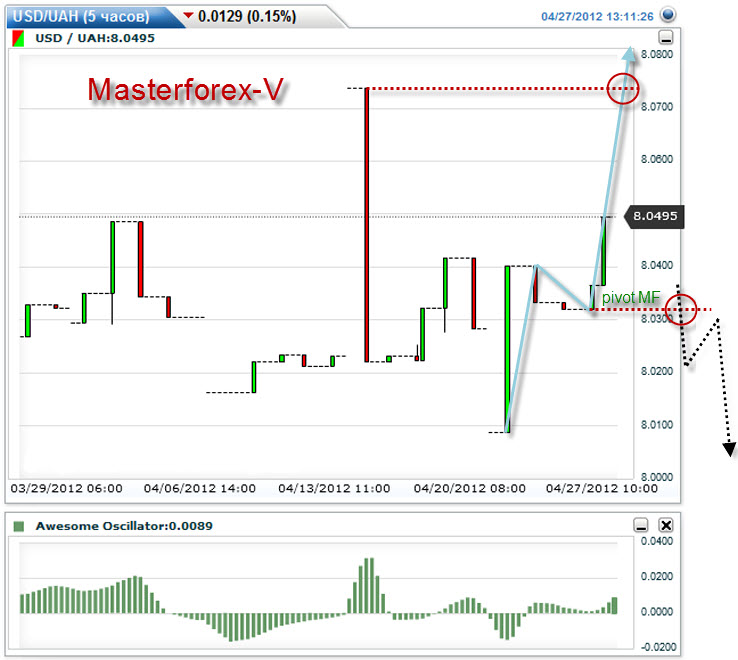The height and width of the screenshot is (660, 738).
Task: Click the tall red candlestick peaking near 8.0740
Action: (367, 225)
